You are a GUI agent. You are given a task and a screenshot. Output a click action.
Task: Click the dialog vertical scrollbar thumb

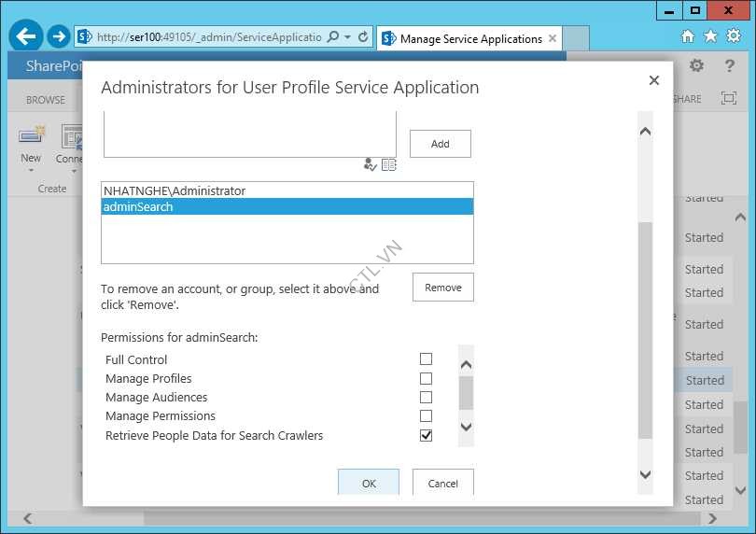[645, 330]
